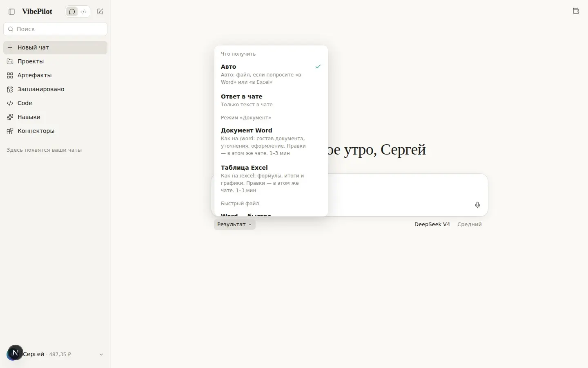This screenshot has width=588, height=368.
Task: Click the balance 487,35 ₽ text
Action: pos(60,355)
